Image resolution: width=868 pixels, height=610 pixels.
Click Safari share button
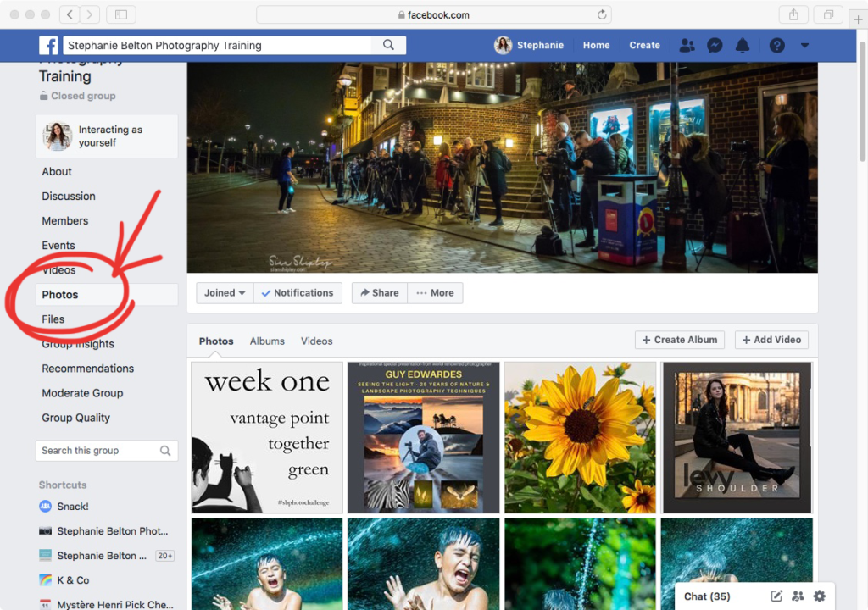[x=793, y=15]
